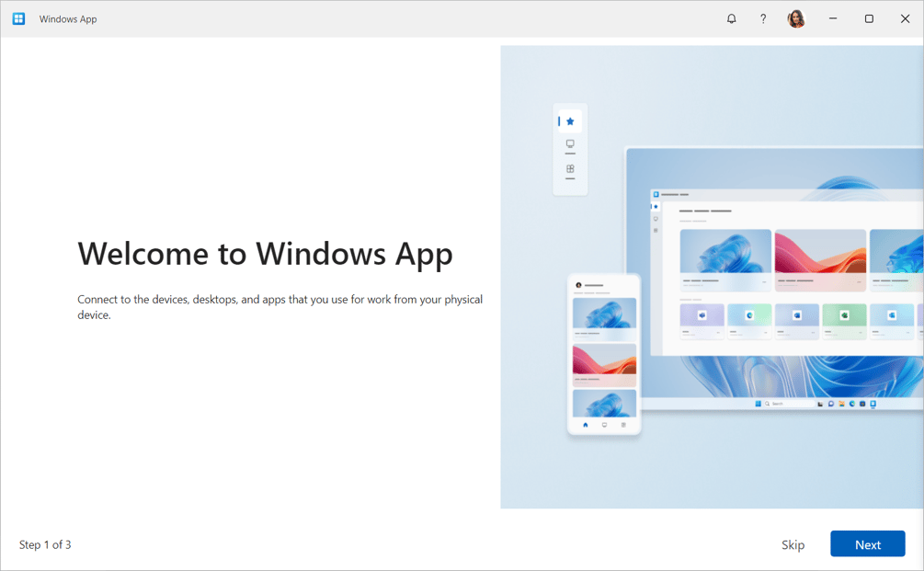Click the help question mark icon

(763, 18)
